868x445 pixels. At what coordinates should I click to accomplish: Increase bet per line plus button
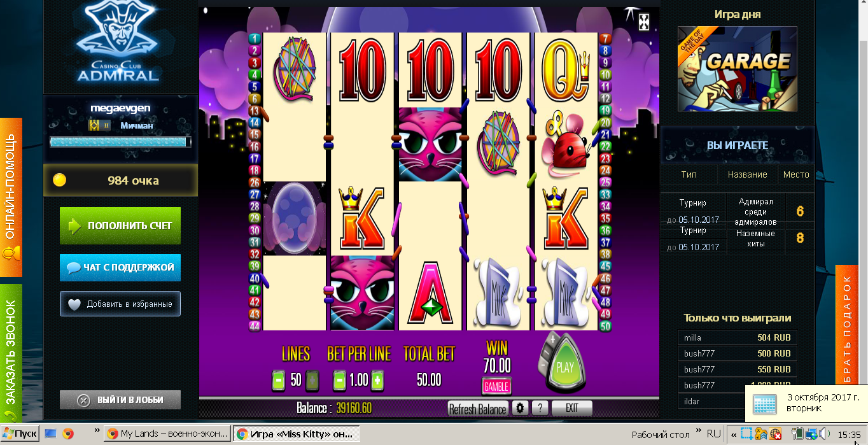click(377, 381)
